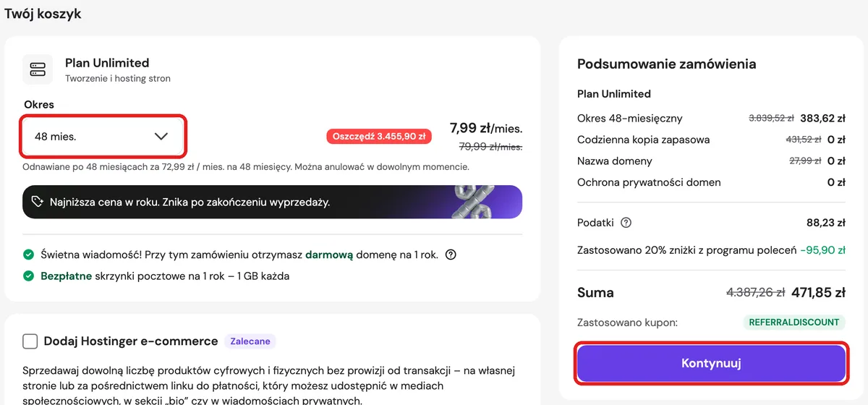Click the Podsumowanie zamówienia heading

coord(667,64)
